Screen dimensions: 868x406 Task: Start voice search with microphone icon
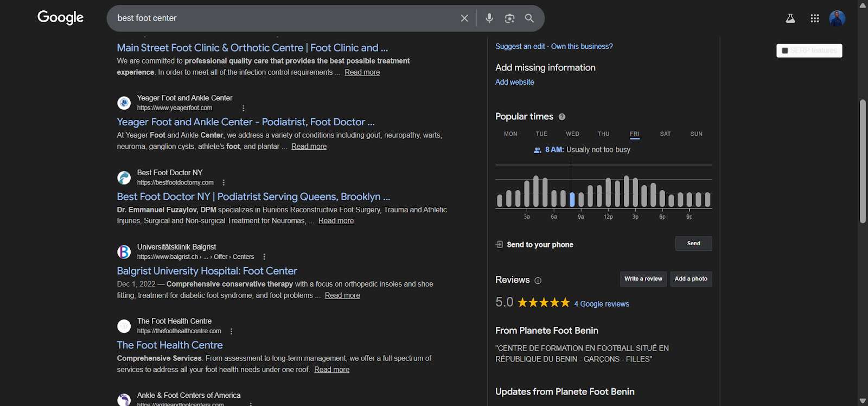pyautogui.click(x=489, y=18)
